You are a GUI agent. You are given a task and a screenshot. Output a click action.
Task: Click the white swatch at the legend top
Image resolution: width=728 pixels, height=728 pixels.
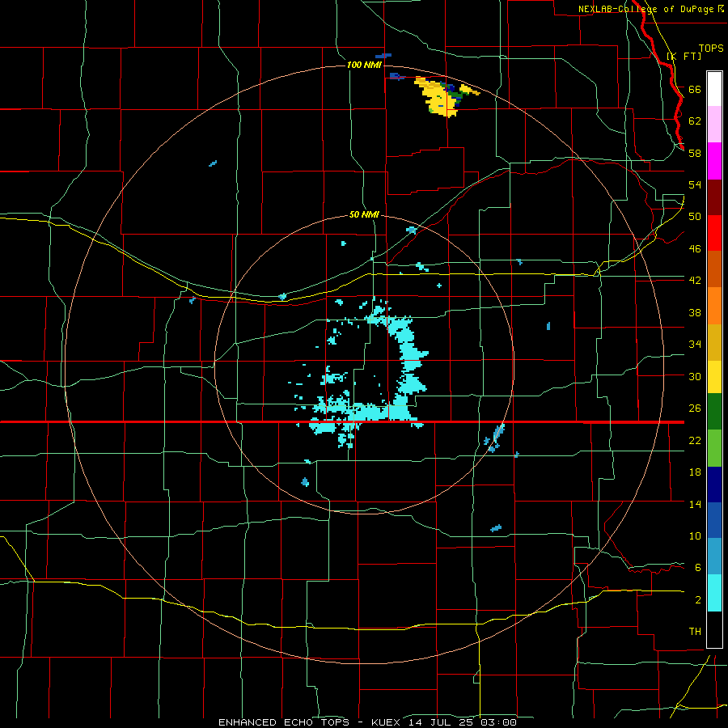pyautogui.click(x=714, y=89)
